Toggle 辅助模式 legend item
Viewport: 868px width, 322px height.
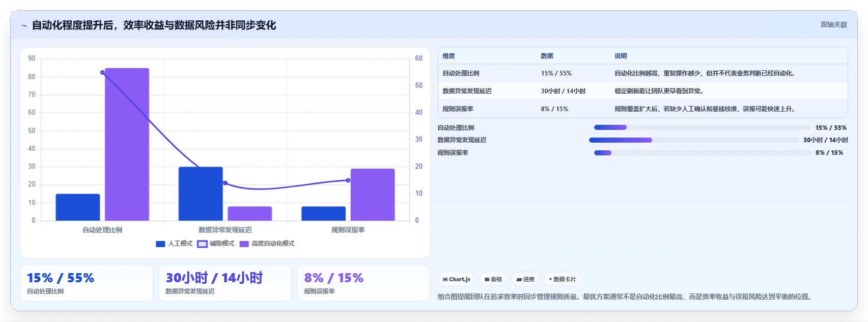[216, 244]
